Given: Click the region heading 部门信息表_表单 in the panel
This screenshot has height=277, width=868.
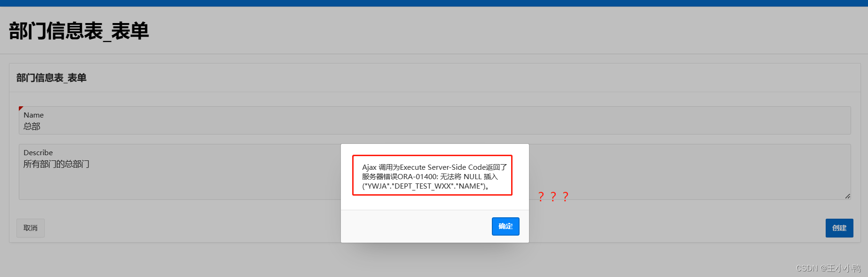Looking at the screenshot, I should click(x=51, y=78).
